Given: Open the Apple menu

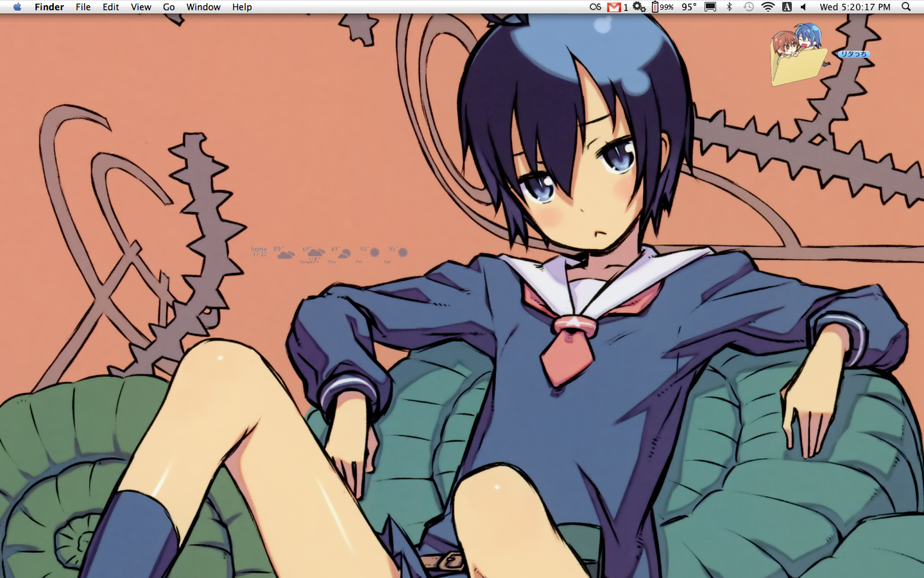Looking at the screenshot, I should tap(17, 7).
